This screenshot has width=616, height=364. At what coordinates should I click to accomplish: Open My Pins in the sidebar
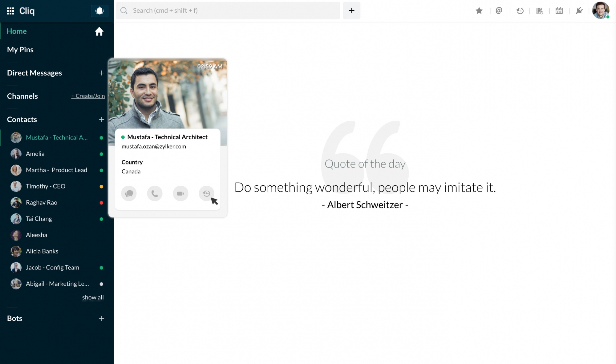click(20, 50)
